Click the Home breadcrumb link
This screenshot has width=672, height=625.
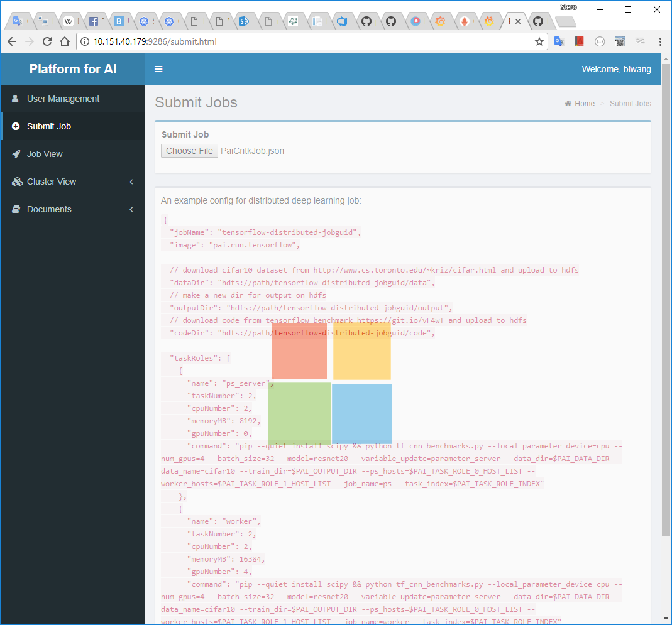(583, 103)
